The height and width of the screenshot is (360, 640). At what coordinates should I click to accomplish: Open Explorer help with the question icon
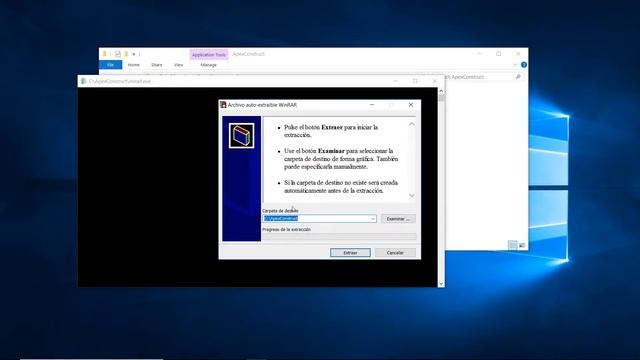point(524,65)
